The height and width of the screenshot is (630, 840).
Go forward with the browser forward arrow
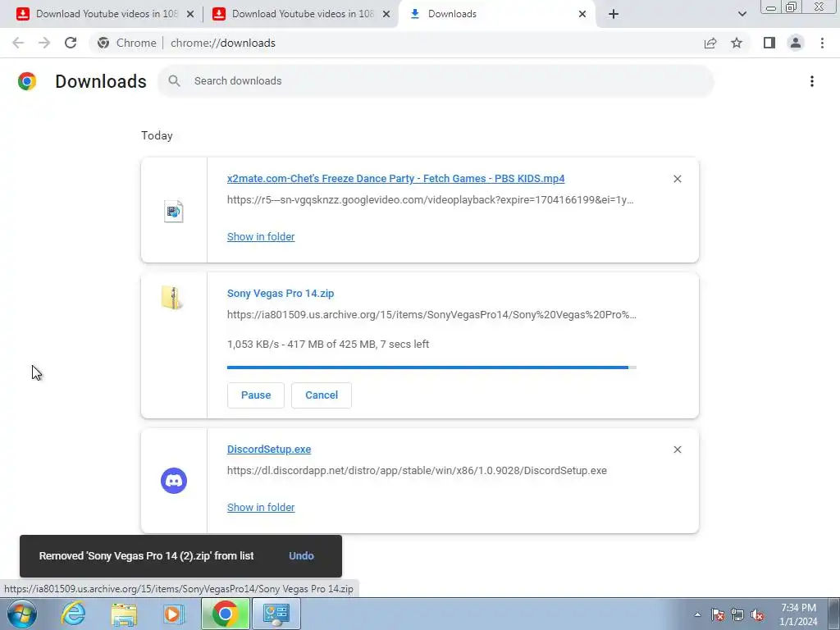pos(44,43)
